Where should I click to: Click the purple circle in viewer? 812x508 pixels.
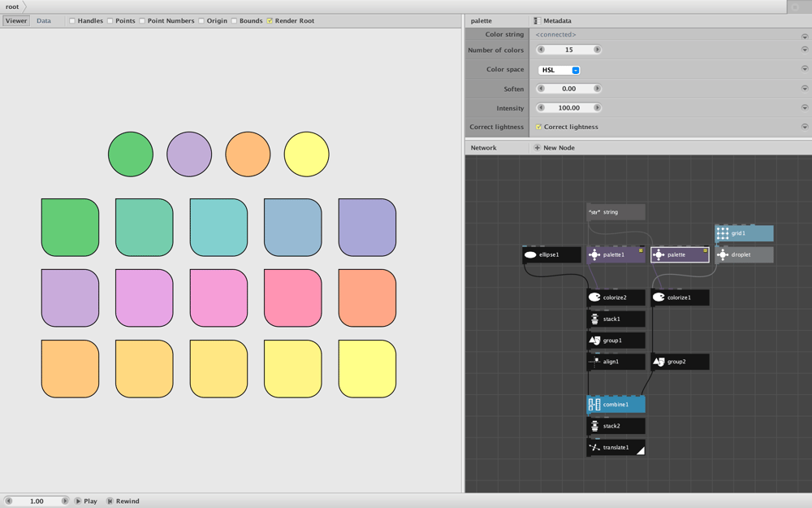pos(189,154)
